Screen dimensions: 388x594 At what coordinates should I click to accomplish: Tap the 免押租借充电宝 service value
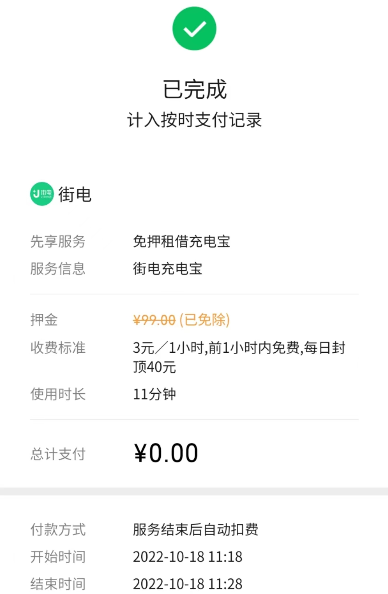click(181, 242)
